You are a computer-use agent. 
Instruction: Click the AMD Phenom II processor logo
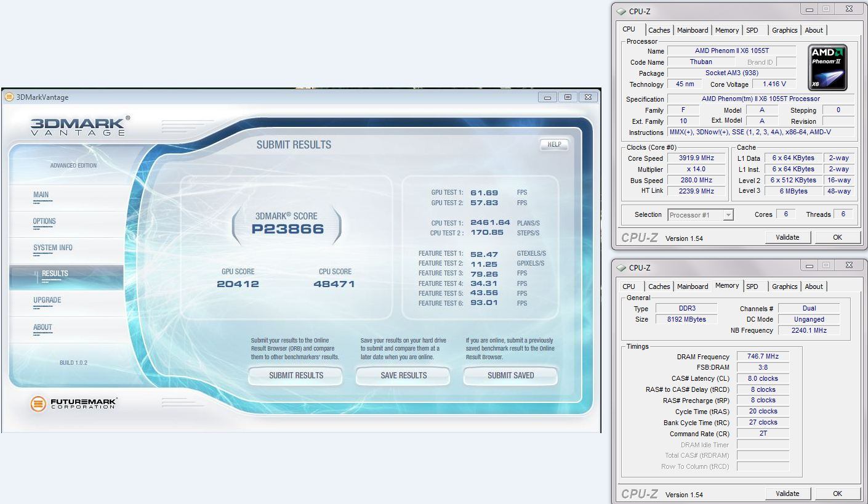tap(827, 67)
